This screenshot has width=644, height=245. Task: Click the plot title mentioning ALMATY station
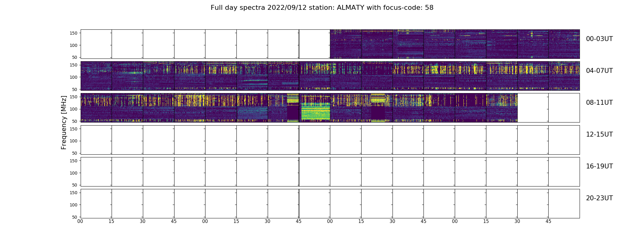[x=322, y=8]
